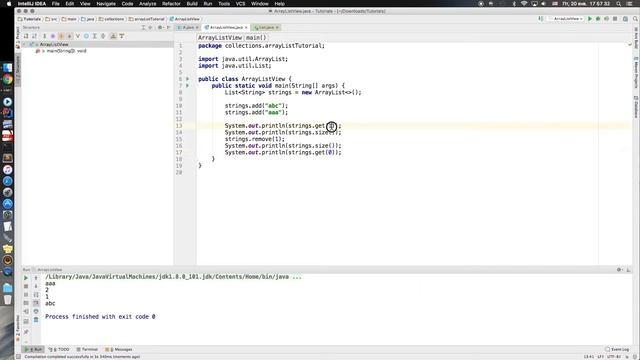The image size is (640, 360).
Task: Open the Refactor menu
Action: 171,4
